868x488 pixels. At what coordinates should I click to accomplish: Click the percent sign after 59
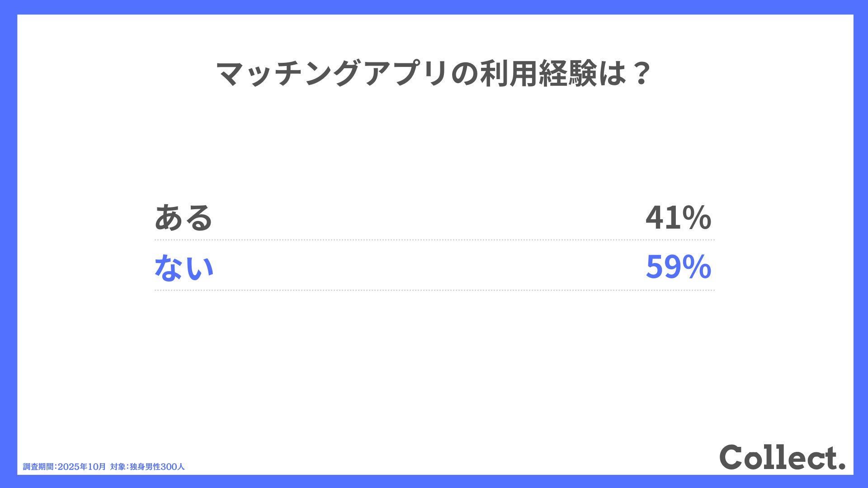[697, 267]
